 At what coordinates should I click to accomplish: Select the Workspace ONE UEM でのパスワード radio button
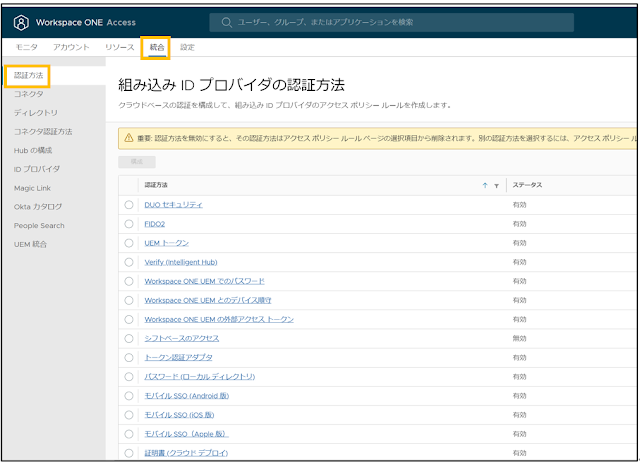pos(129,281)
